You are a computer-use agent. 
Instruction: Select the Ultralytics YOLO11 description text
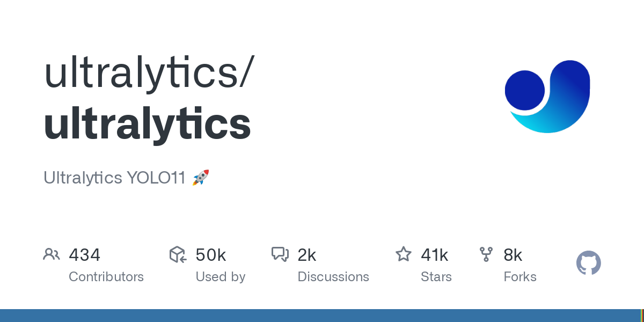[x=114, y=178]
